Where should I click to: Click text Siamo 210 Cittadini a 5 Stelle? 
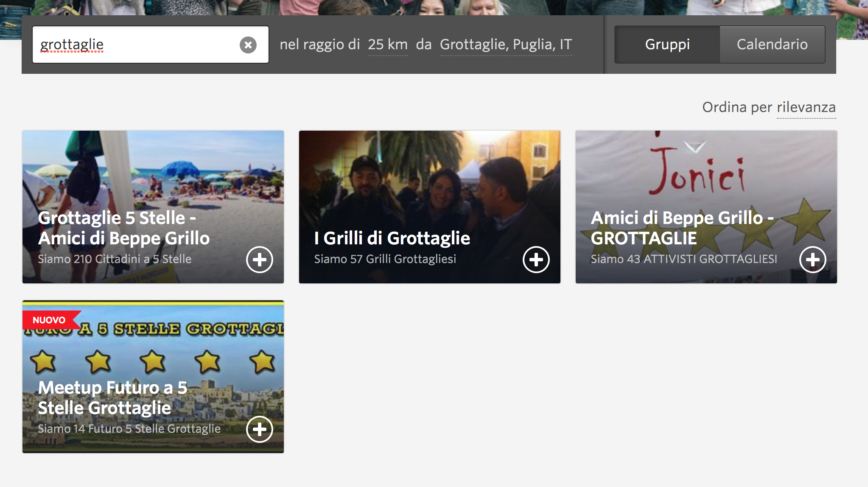point(115,259)
